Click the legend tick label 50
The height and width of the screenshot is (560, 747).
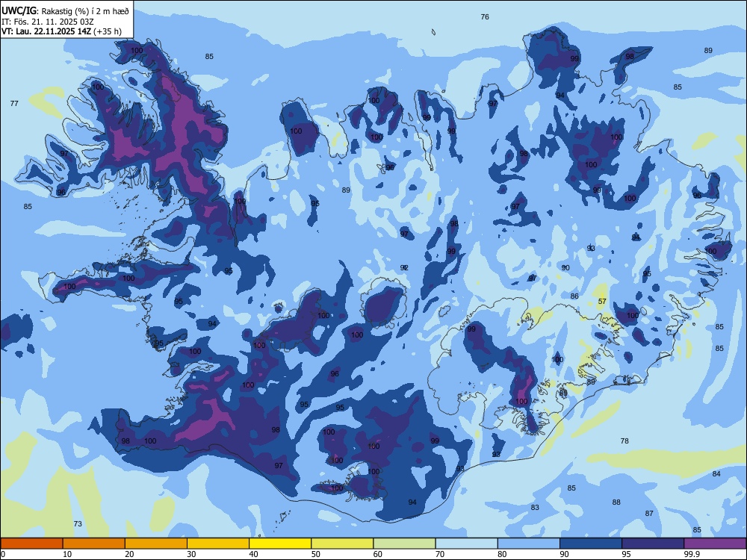(315, 554)
